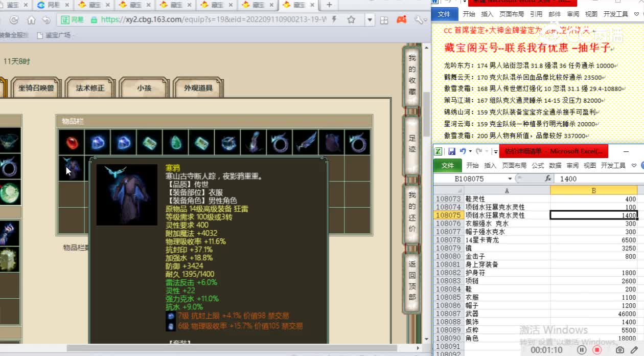Close the active 藏宝 browser tab

[312, 5]
